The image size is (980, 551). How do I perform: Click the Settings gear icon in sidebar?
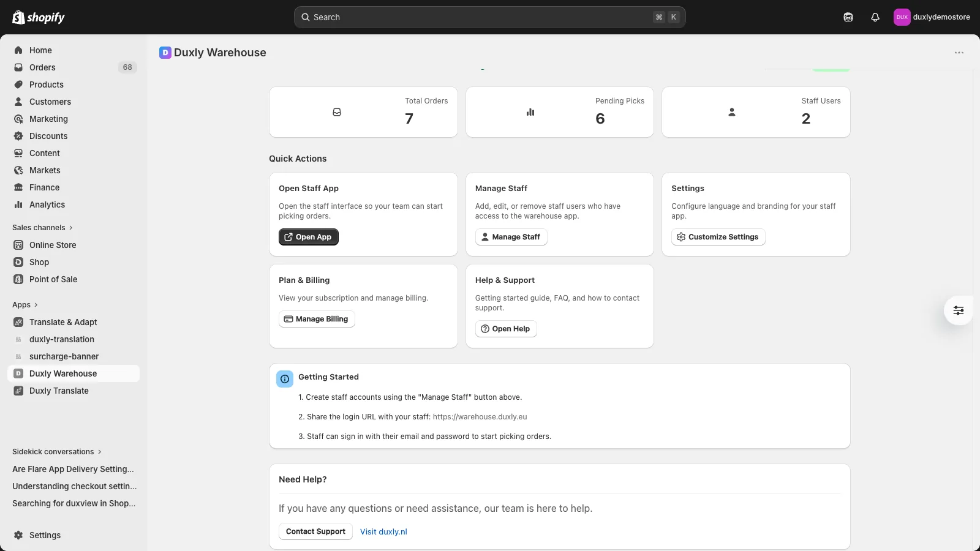point(18,535)
